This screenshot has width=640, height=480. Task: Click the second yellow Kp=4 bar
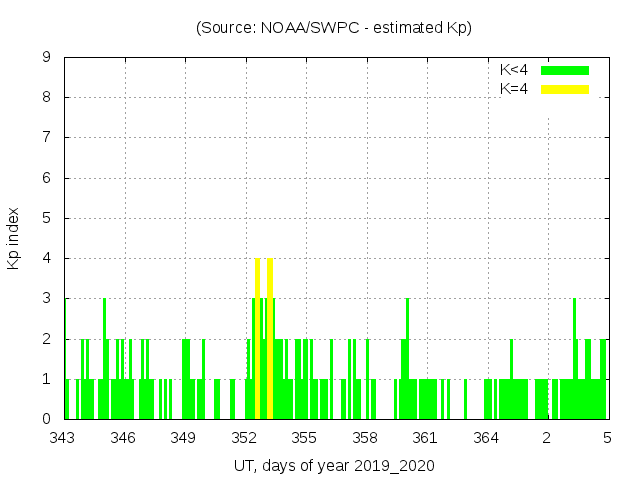[x=270, y=338]
